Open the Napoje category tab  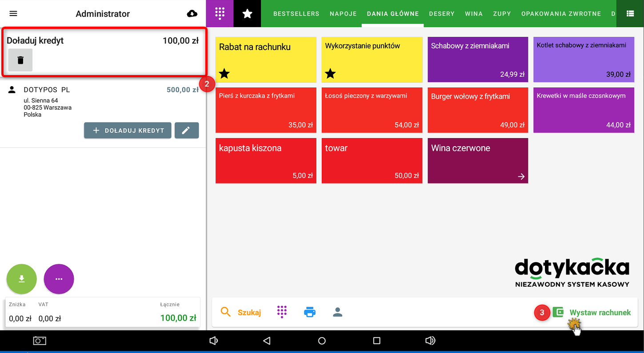point(343,14)
